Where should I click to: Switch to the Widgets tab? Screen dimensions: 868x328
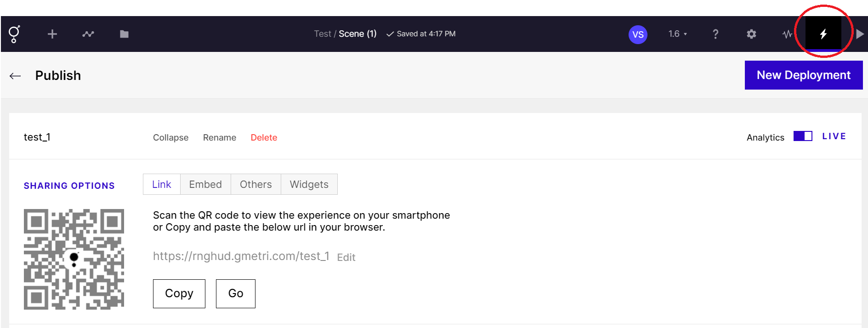tap(309, 184)
